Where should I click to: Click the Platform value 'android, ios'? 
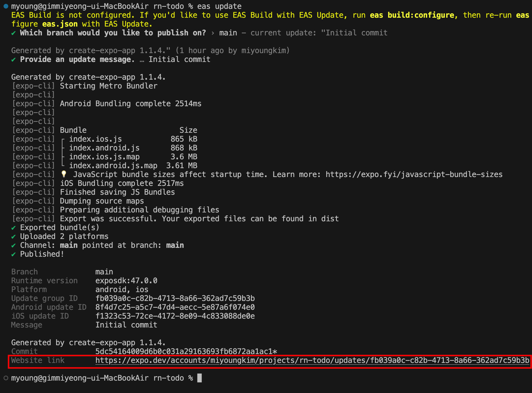(122, 290)
